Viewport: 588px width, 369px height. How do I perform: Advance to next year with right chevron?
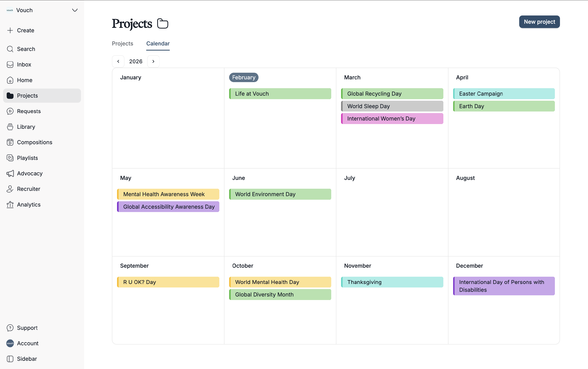click(x=153, y=62)
